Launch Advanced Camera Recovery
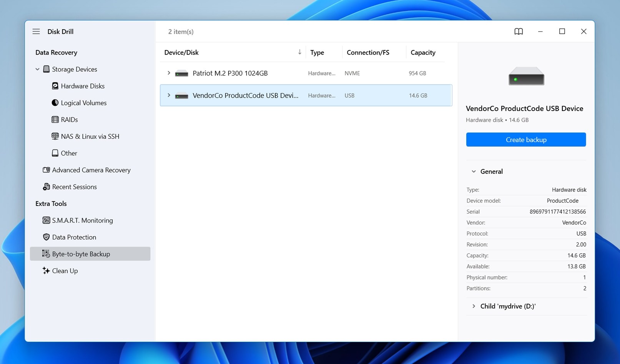Viewport: 620px width, 364px height. [x=91, y=170]
